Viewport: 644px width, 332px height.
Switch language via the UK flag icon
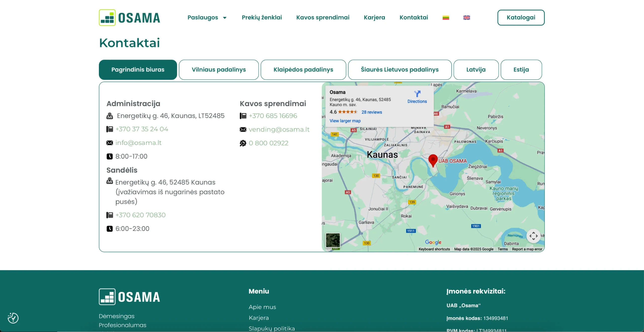pos(467,18)
